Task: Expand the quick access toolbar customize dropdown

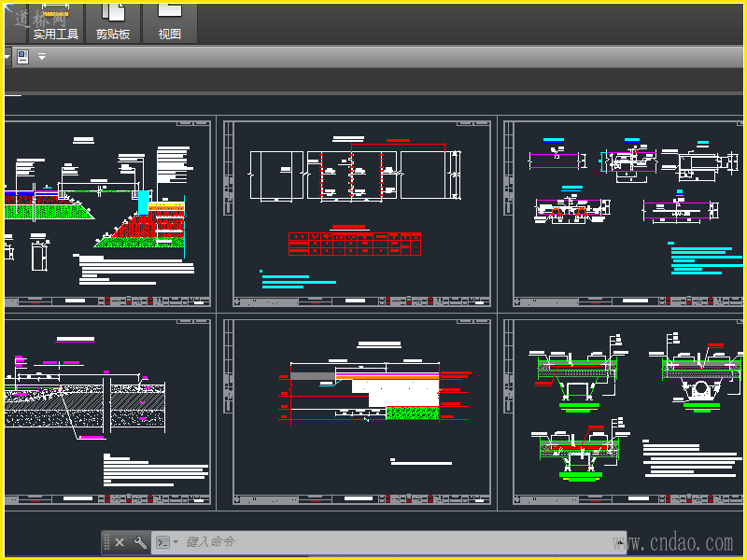Action: tap(42, 57)
